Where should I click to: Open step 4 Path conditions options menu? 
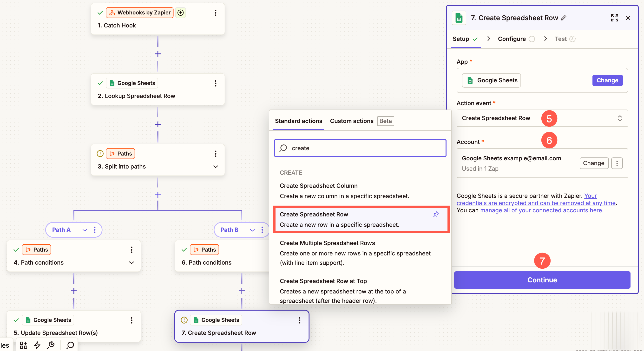[x=131, y=250]
